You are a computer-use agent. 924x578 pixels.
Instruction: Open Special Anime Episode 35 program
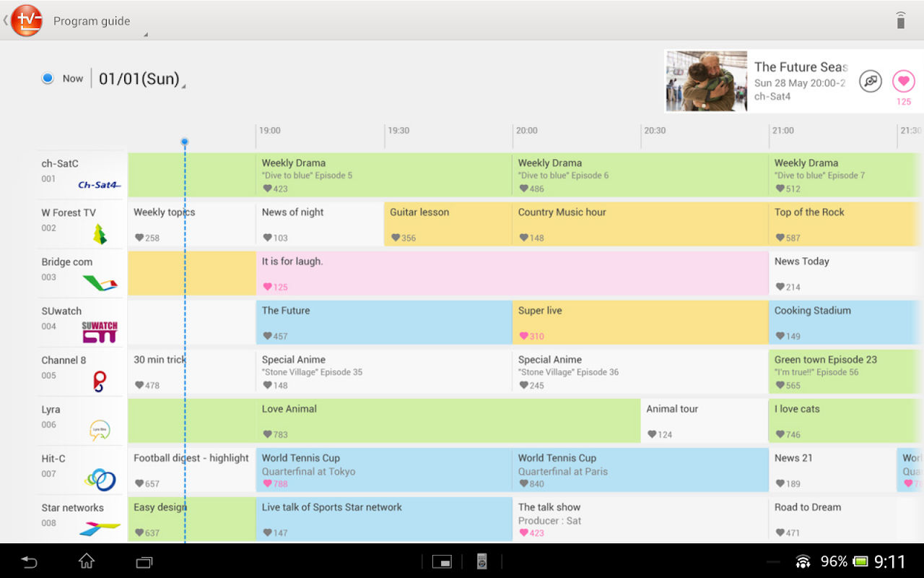384,371
